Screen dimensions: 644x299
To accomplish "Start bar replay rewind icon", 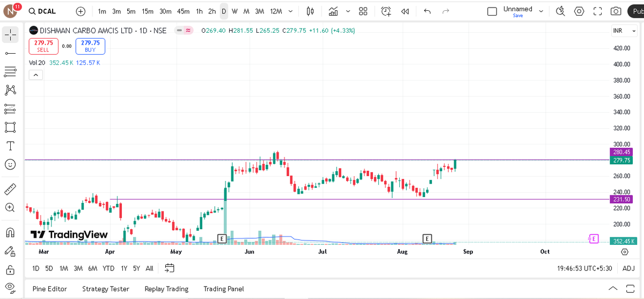I will pos(405,11).
